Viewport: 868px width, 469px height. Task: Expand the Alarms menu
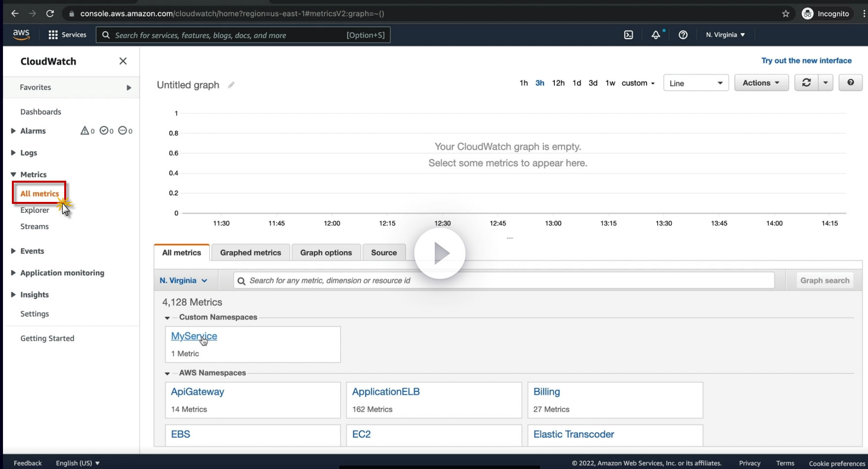pos(13,131)
